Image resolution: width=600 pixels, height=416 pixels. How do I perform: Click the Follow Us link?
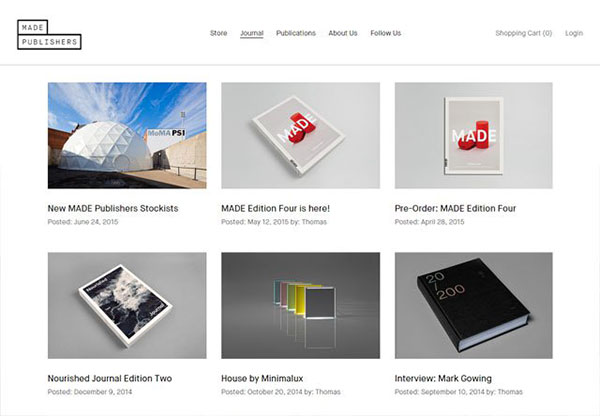coord(386,33)
